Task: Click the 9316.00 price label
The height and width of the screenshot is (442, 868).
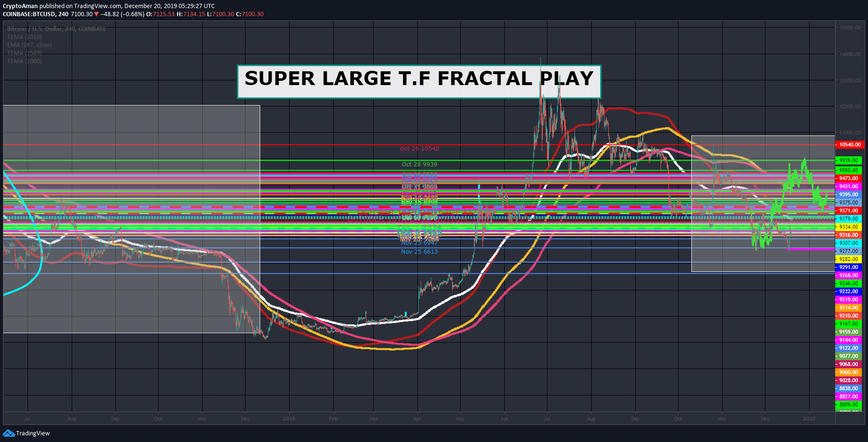Action: (849, 235)
